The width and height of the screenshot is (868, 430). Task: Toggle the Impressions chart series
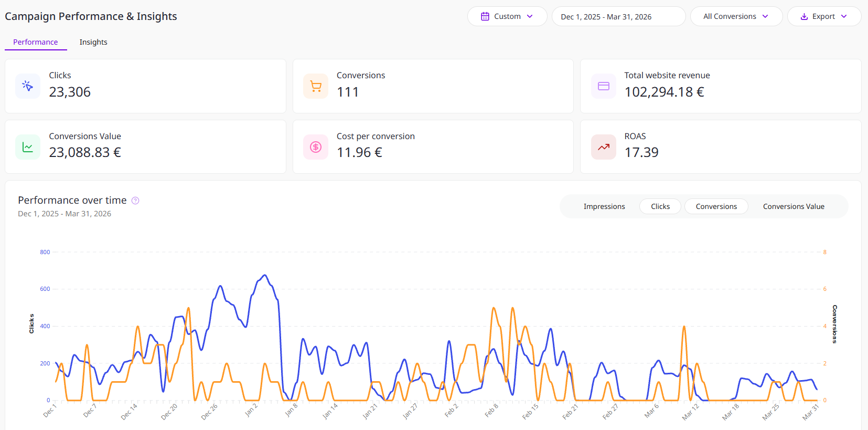coord(604,206)
